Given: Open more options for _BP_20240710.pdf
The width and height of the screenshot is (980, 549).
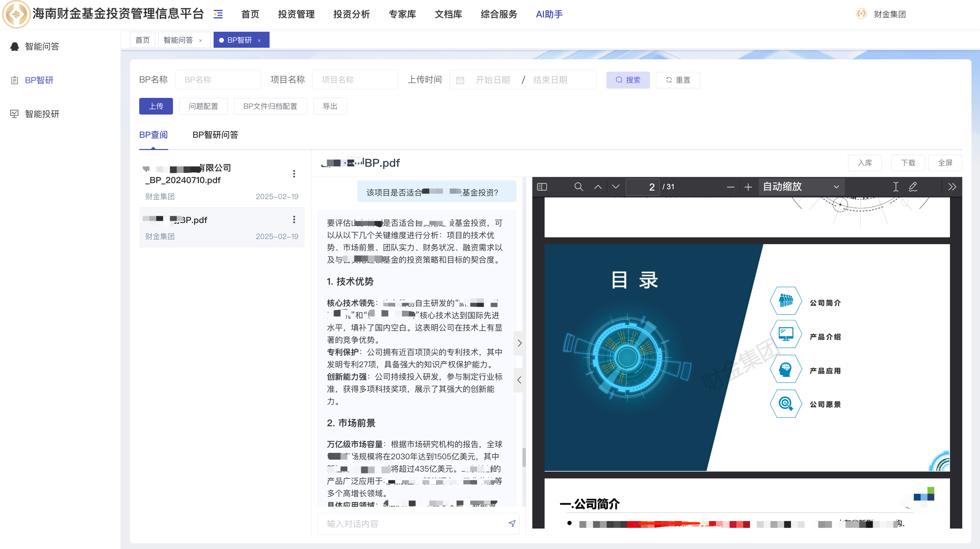Looking at the screenshot, I should [294, 174].
